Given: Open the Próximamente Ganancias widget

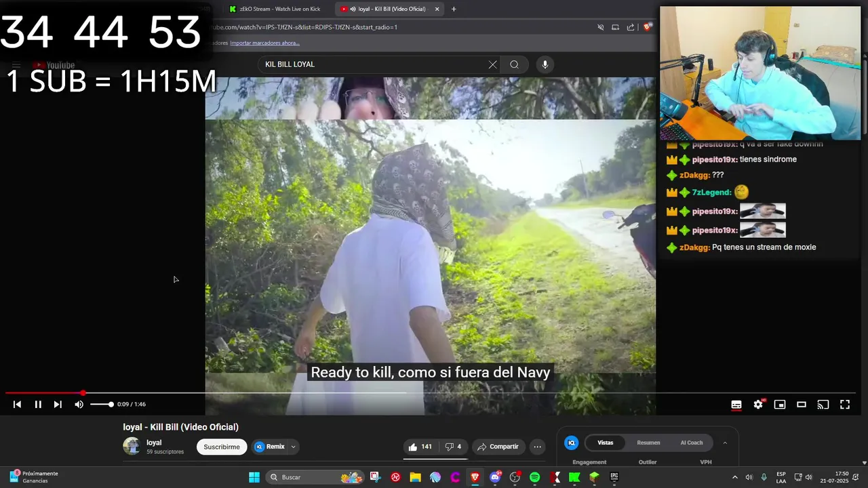Looking at the screenshot, I should pyautogui.click(x=34, y=477).
